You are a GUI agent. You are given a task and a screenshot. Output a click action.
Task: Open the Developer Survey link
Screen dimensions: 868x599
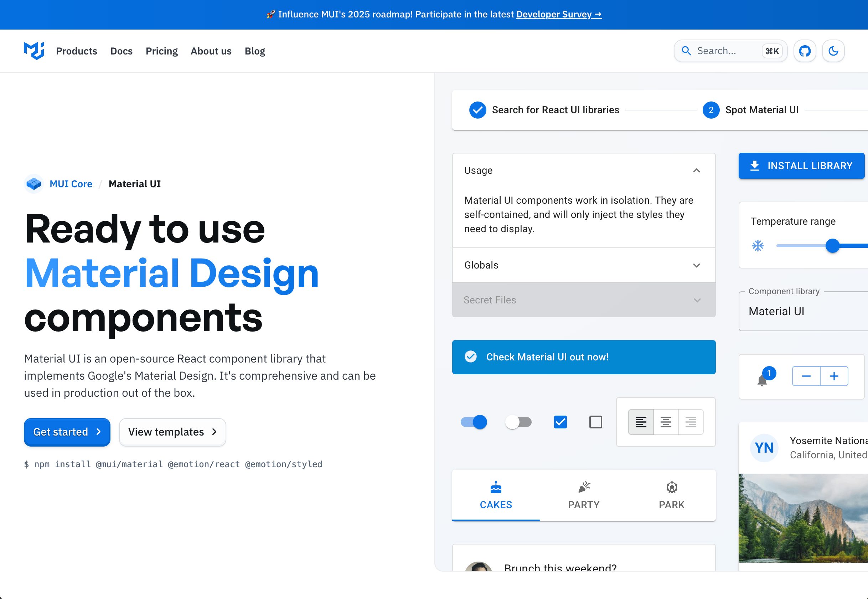[559, 14]
